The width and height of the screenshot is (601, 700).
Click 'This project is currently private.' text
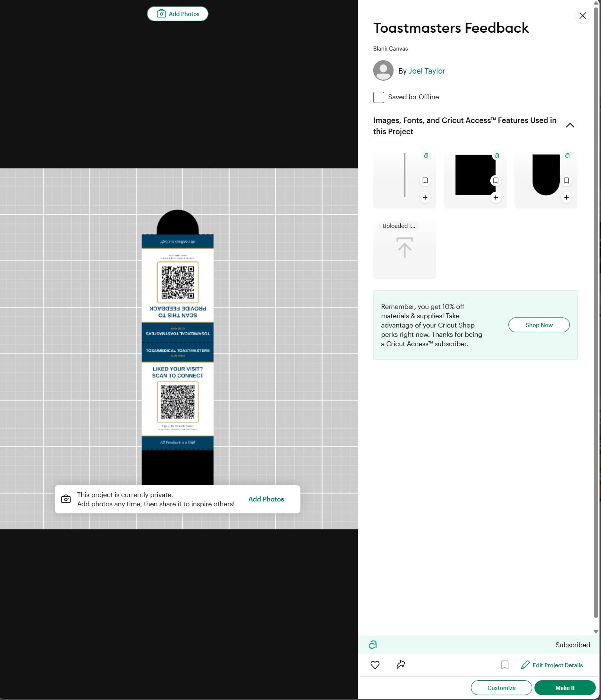(x=125, y=495)
